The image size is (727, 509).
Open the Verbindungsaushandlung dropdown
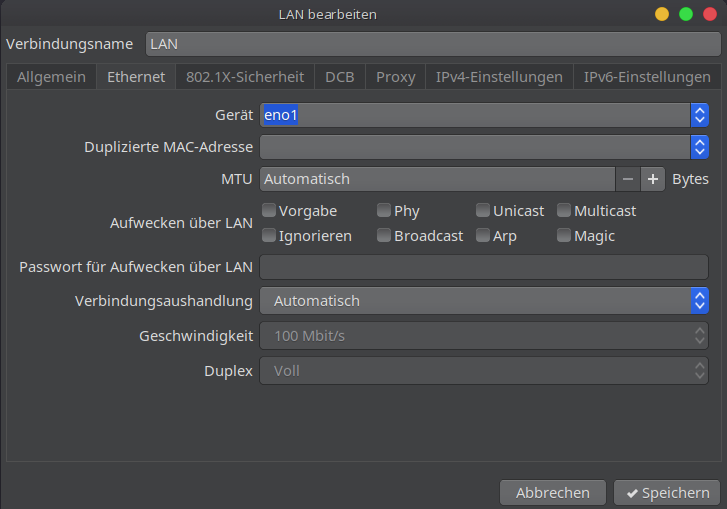click(700, 301)
